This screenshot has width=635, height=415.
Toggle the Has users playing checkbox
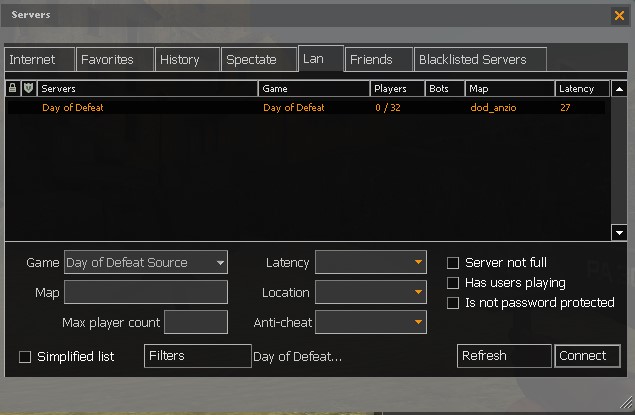(453, 283)
